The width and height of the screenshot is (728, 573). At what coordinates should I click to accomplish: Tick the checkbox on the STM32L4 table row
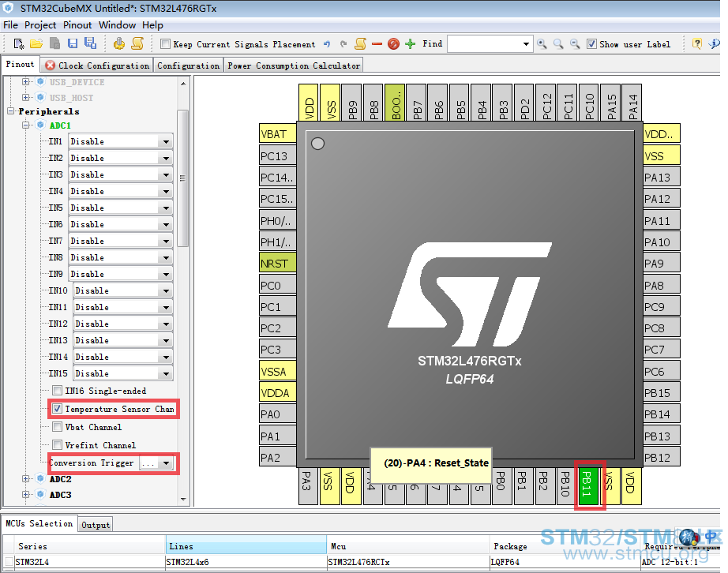coord(7,562)
